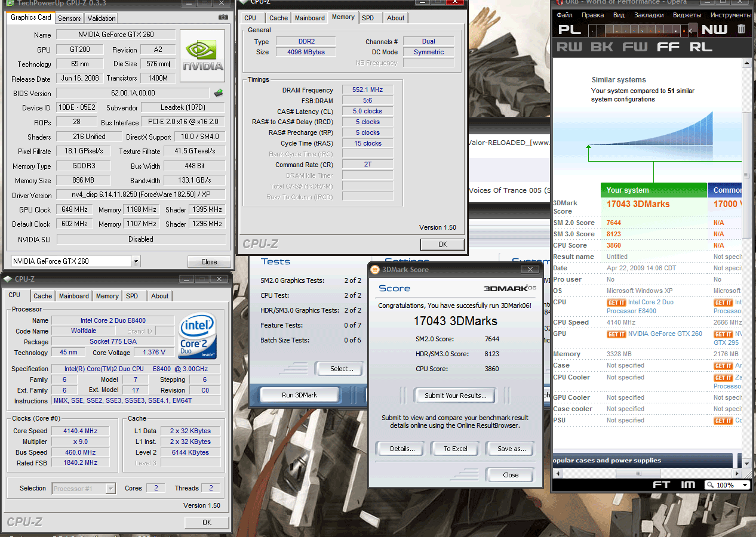
Task: Click the Close button in GPU-Z
Action: [x=209, y=261]
